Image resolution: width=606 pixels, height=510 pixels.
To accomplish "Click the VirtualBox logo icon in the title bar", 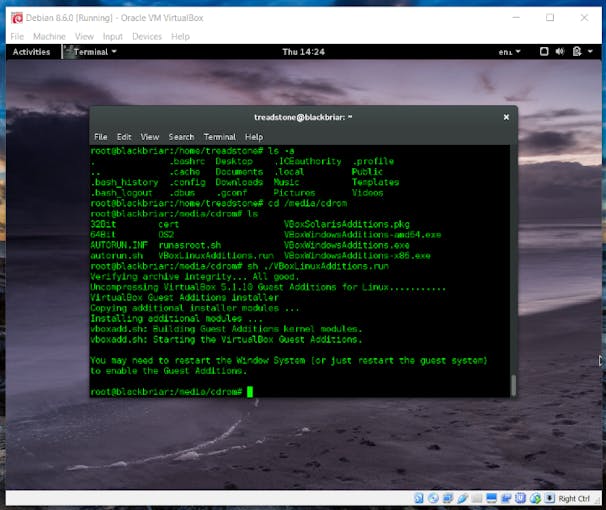I will [x=17, y=18].
